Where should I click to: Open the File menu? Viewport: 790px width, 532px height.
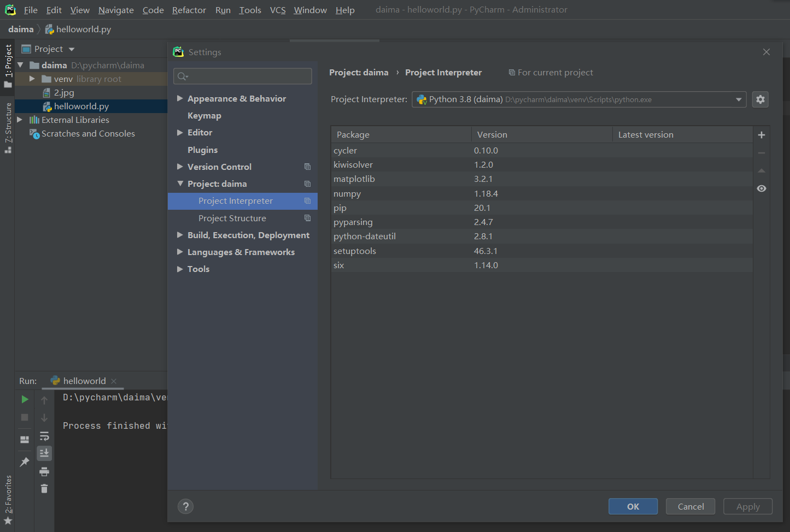coord(31,10)
